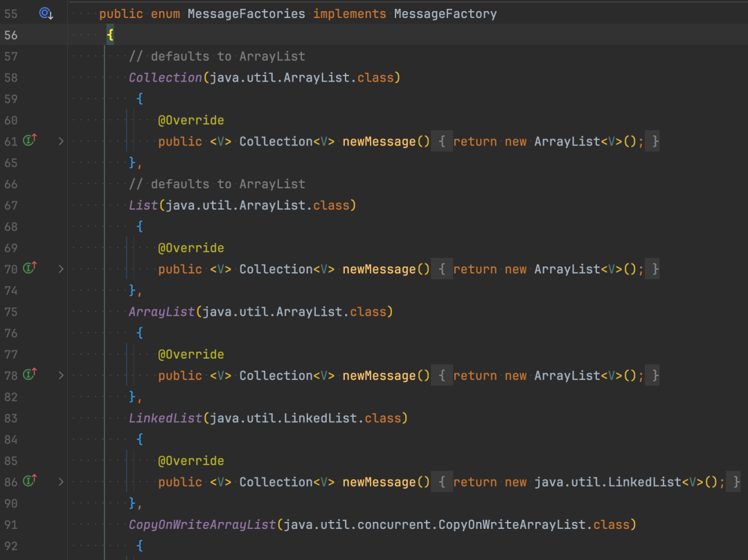Viewport: 748px width, 560px height.
Task: Click 'newMessage' method name on line 61
Action: tap(380, 141)
